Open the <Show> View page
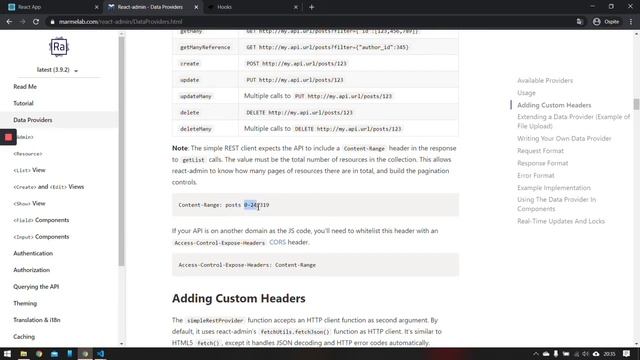Image resolution: width=640 pixels, height=360 pixels. pos(29,203)
